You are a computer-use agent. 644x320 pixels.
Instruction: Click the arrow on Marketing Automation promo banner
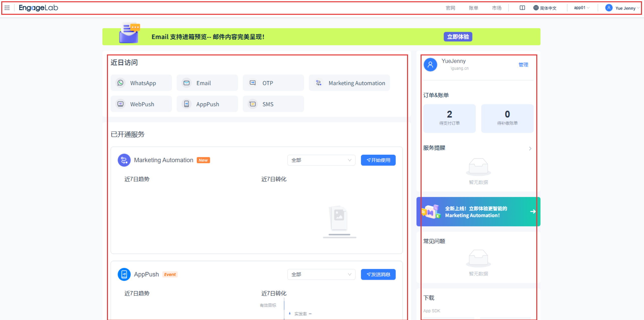point(533,211)
